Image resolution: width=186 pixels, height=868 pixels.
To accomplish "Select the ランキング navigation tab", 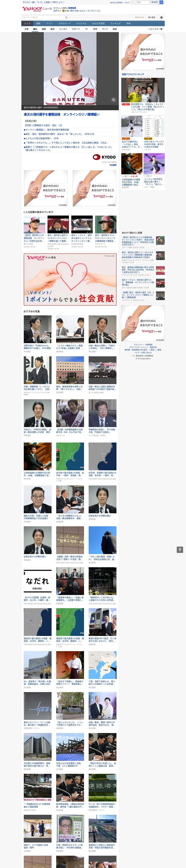I will [x=115, y=24].
